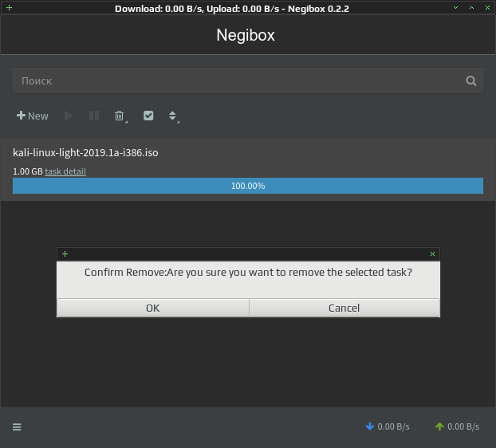The width and height of the screenshot is (496, 448).
Task: Click the search magnifier icon
Action: pyautogui.click(x=471, y=81)
